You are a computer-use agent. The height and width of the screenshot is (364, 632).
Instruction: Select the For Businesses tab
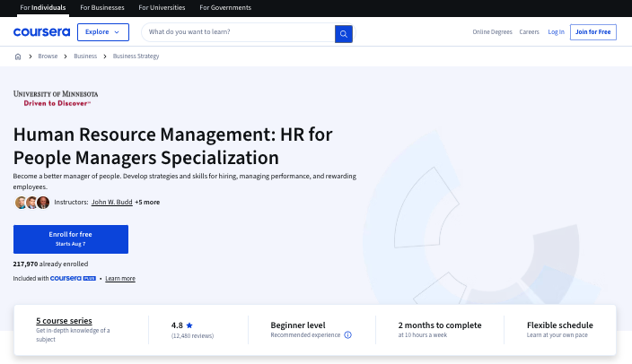click(x=102, y=7)
